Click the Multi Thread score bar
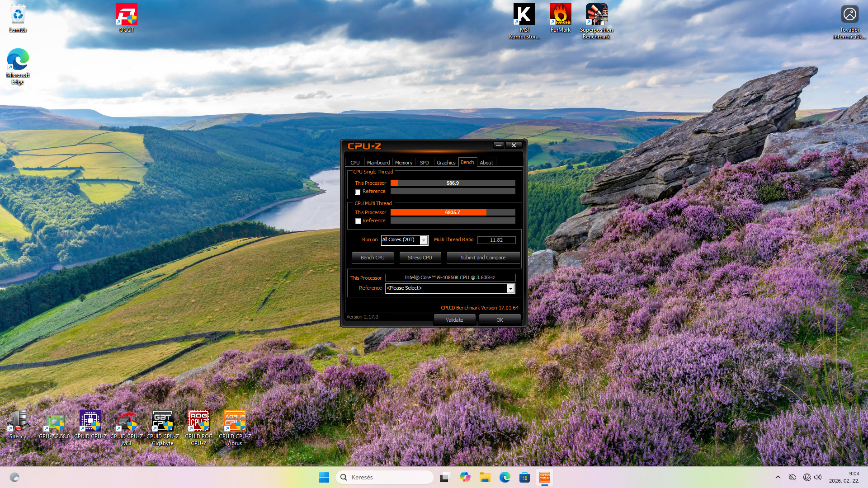 pyautogui.click(x=453, y=212)
